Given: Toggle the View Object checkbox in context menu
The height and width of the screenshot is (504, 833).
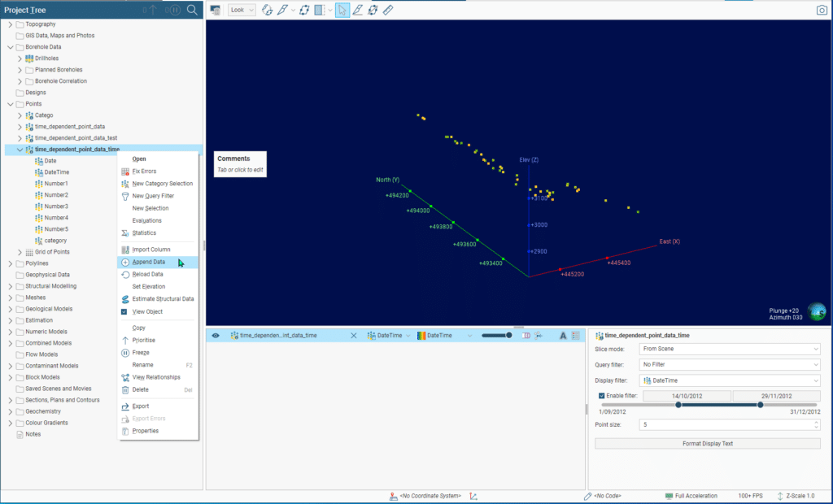Looking at the screenshot, I should [x=124, y=312].
